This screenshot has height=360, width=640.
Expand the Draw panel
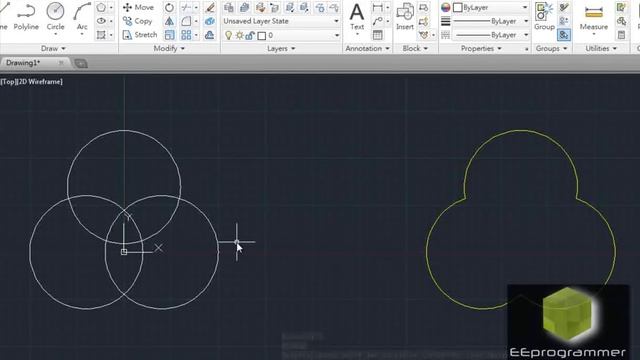pyautogui.click(x=53, y=48)
